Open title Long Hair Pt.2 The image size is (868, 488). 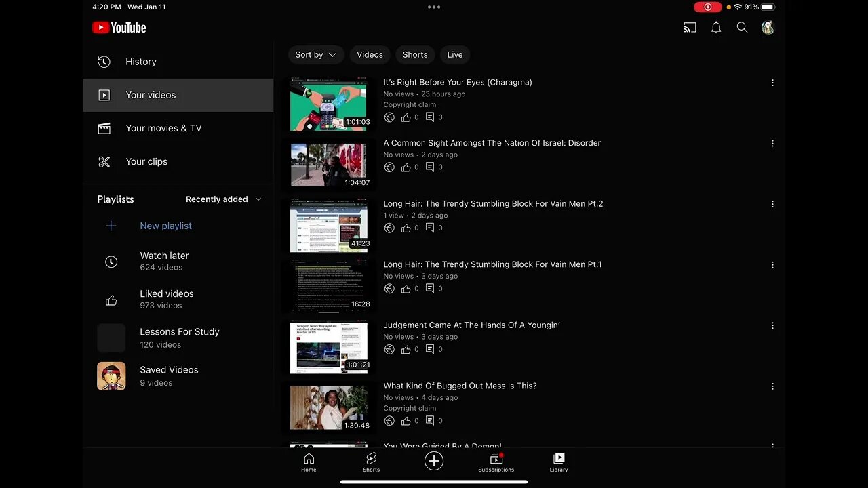493,203
